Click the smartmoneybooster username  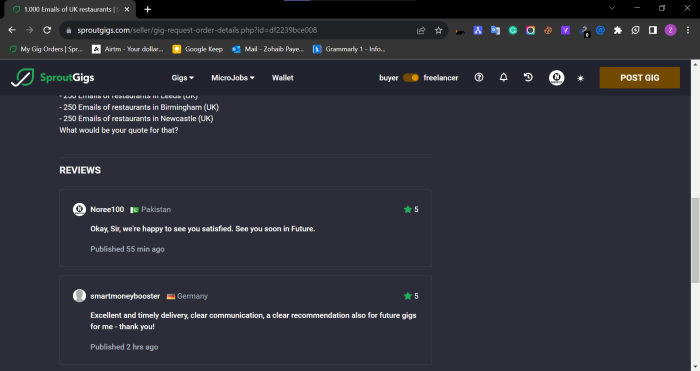click(125, 296)
